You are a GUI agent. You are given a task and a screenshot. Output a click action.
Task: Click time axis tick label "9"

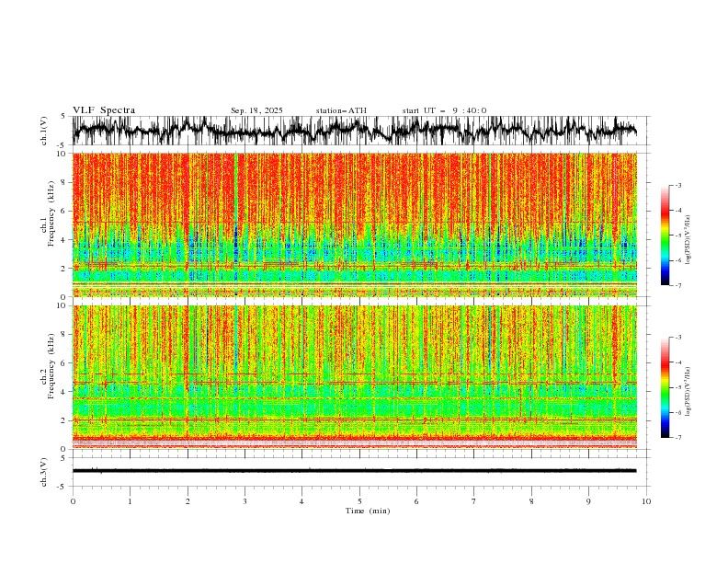pos(588,501)
